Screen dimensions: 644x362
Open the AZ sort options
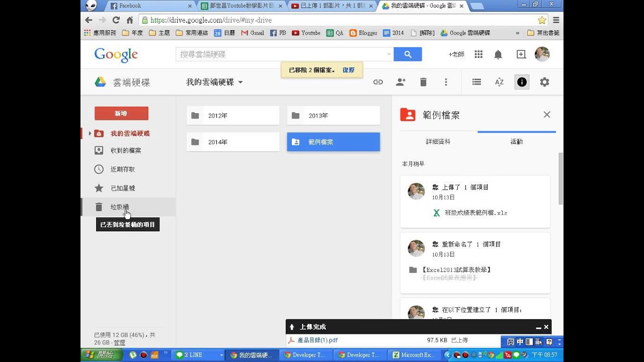(x=499, y=82)
